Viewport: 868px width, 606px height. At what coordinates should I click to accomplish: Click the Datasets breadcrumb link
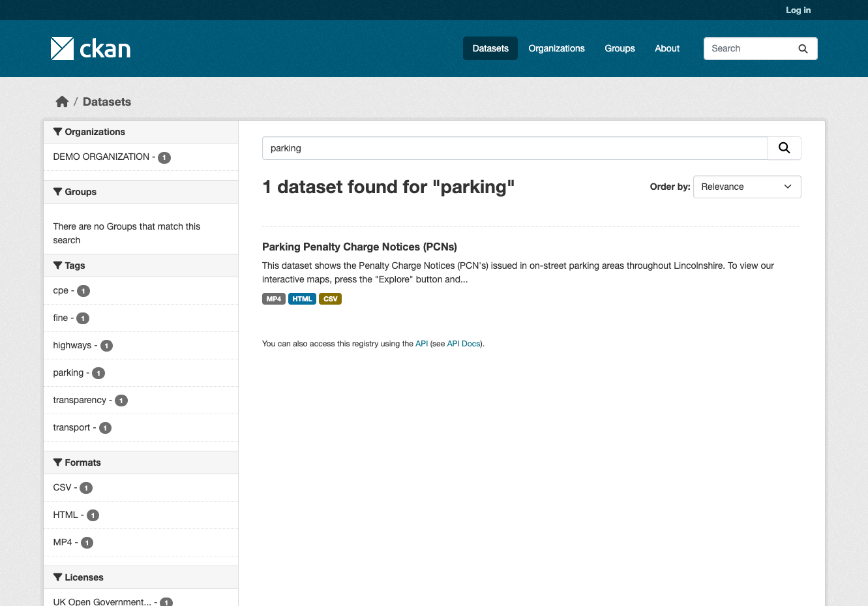pos(107,102)
